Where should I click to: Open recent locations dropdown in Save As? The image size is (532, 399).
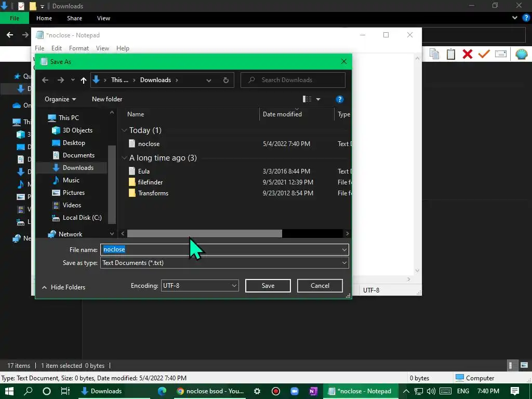(x=73, y=80)
